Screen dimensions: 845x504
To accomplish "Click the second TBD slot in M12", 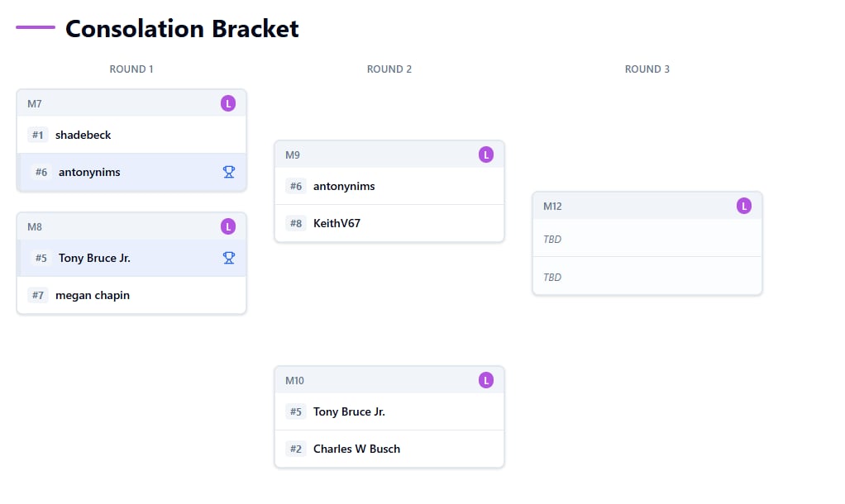I will 647,277.
